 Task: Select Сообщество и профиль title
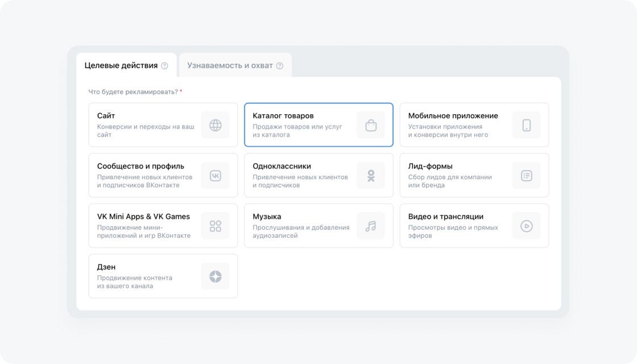140,166
